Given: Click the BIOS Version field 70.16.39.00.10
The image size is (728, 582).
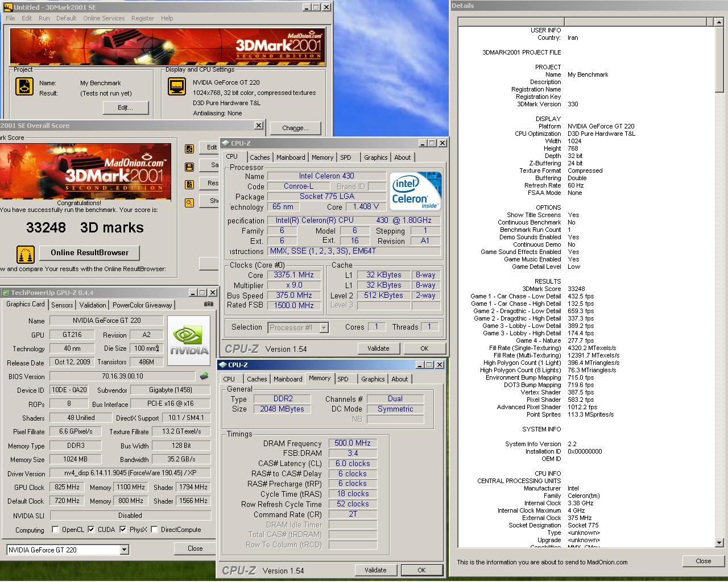Looking at the screenshot, I should coord(122,376).
